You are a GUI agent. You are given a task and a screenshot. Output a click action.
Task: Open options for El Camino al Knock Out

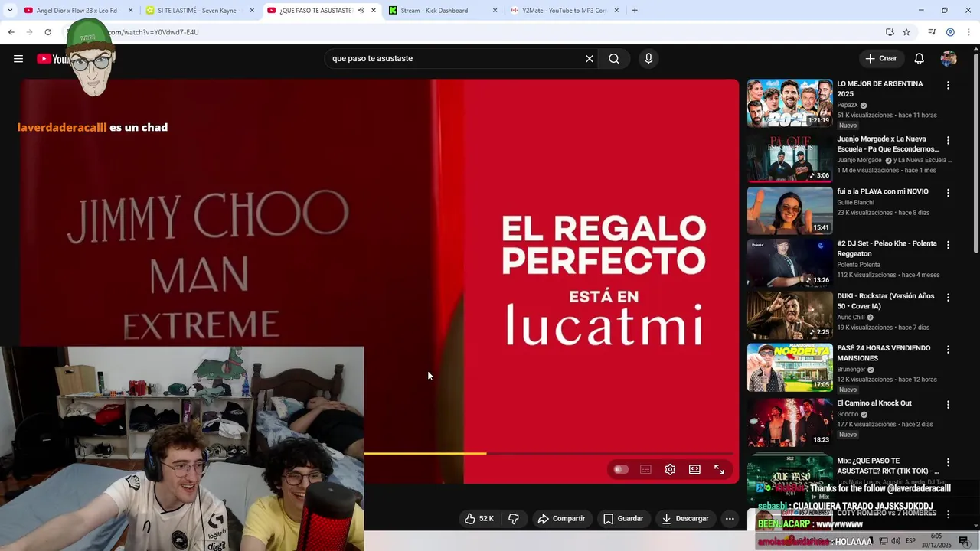point(948,405)
